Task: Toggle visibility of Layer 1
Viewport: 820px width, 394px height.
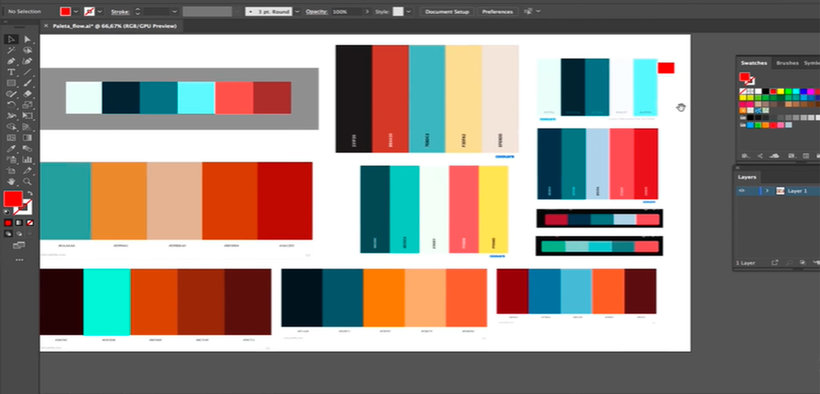Action: click(x=742, y=191)
